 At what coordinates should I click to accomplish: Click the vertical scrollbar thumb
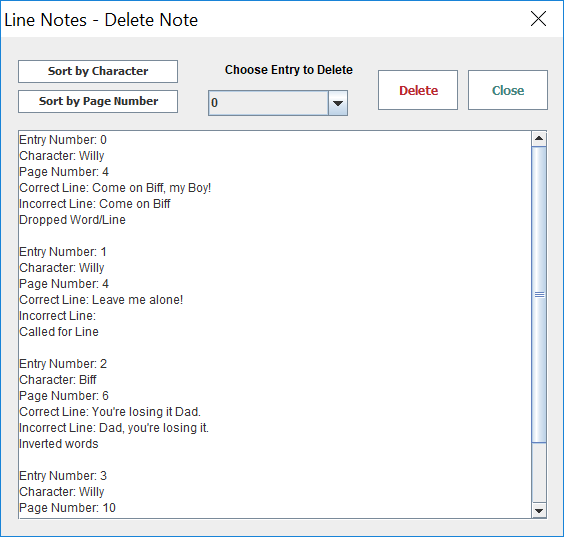pos(539,294)
